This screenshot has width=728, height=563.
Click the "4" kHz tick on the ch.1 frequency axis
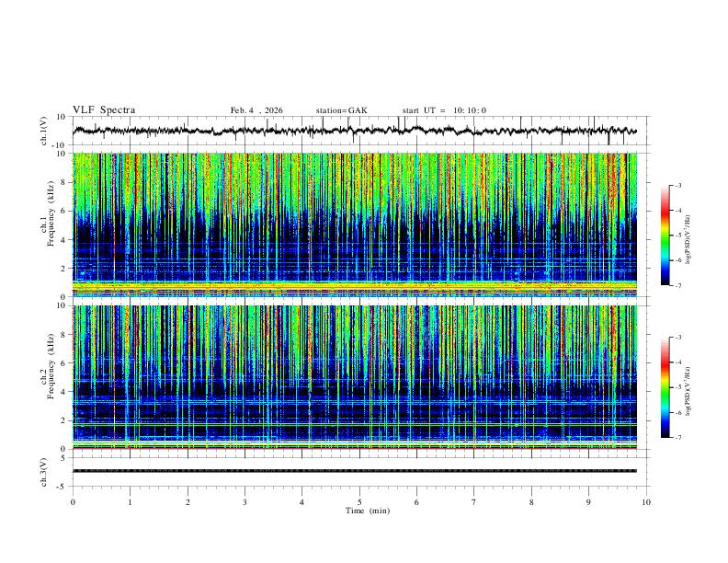63,240
